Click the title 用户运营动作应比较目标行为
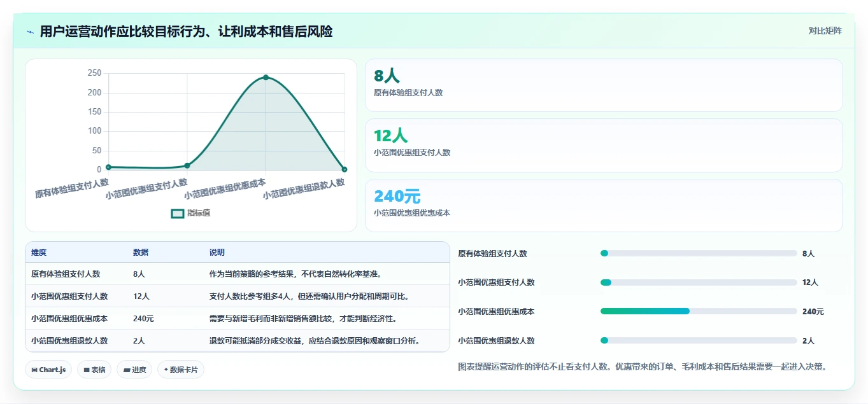This screenshot has height=404, width=868. pos(186,31)
